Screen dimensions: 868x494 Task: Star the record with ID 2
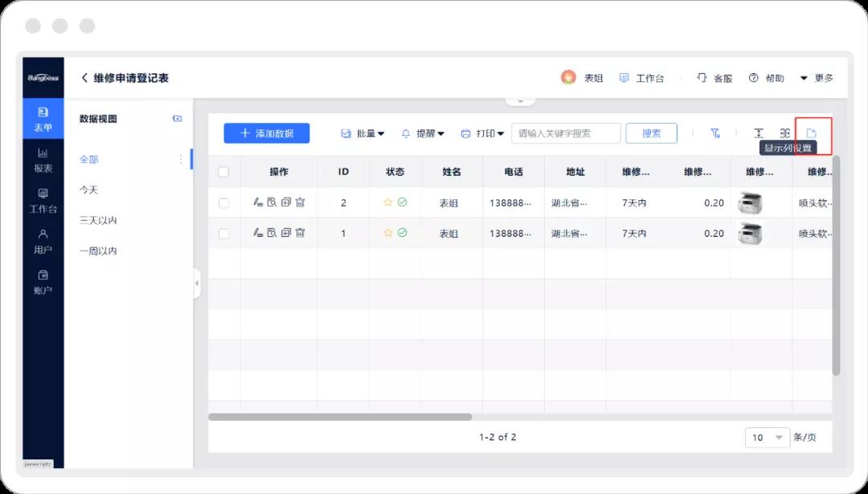click(388, 202)
